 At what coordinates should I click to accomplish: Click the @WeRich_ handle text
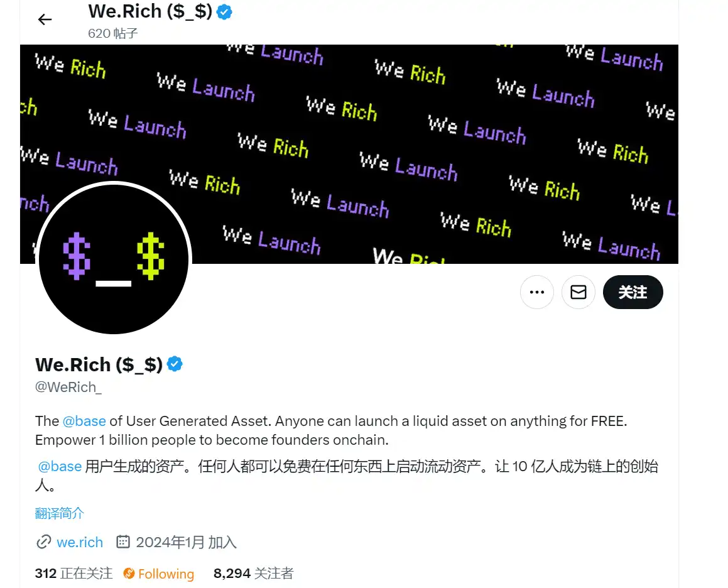pyautogui.click(x=68, y=387)
